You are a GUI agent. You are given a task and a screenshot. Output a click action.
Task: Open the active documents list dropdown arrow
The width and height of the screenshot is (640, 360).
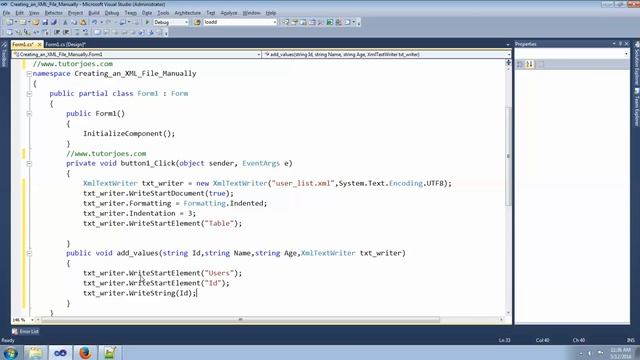point(508,44)
